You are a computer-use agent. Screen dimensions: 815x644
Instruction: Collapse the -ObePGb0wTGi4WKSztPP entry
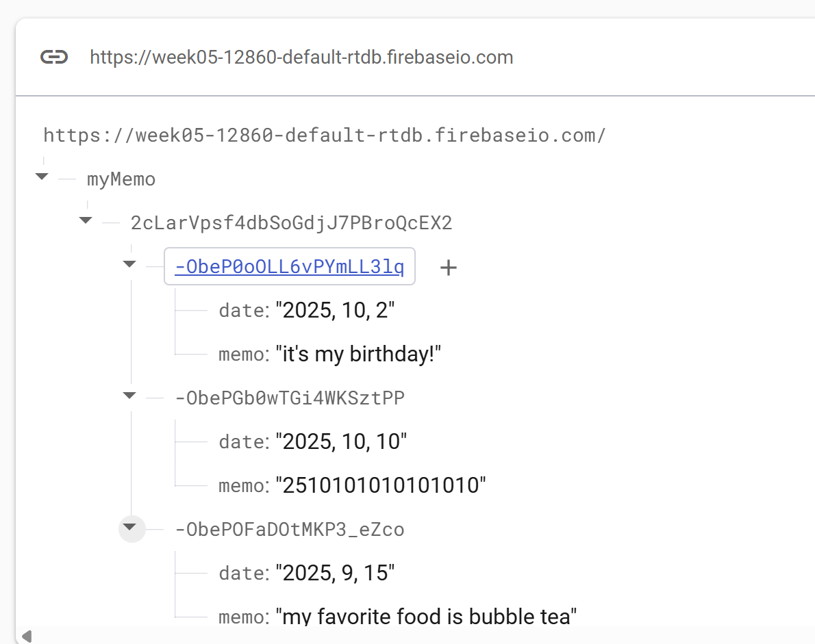[129, 396]
